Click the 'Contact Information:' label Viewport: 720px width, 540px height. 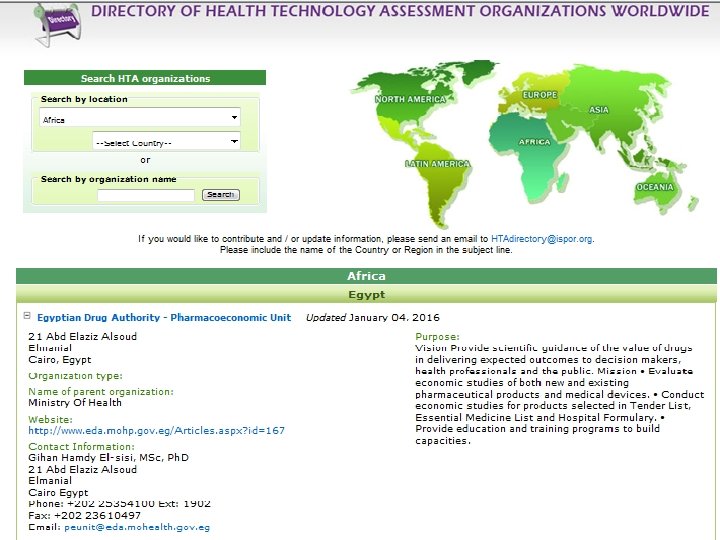point(81,447)
